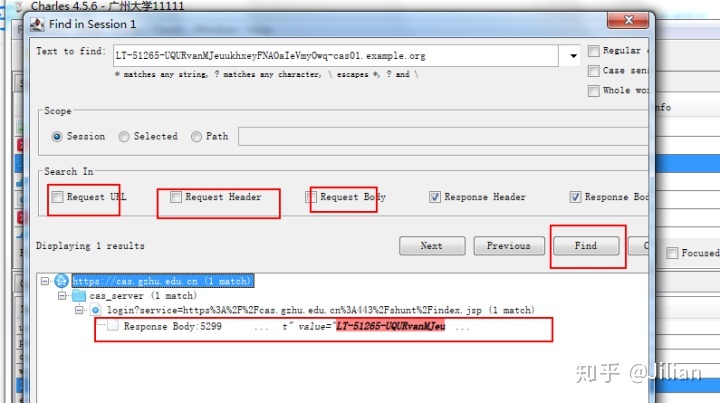Image resolution: width=720 pixels, height=403 pixels.
Task: Select the login?service=https%3A... result row
Action: tap(321, 310)
